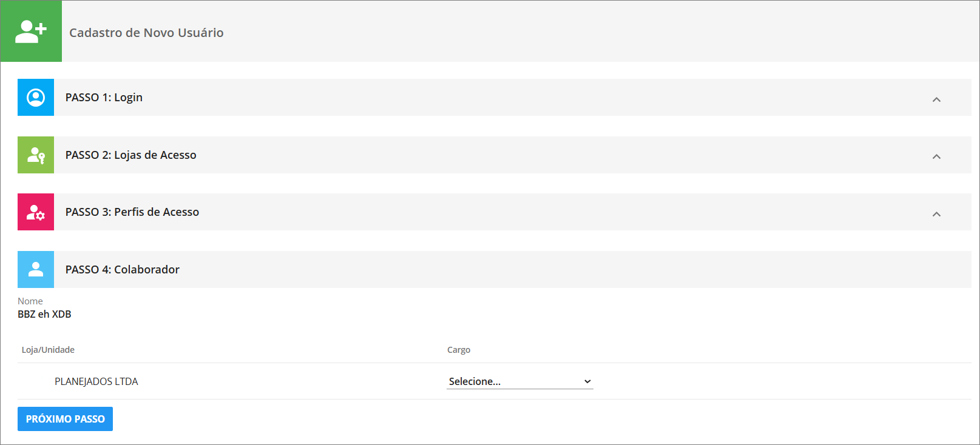This screenshot has width=980, height=445.
Task: Select the PASSO 4: Colaborador section title
Action: pos(123,269)
